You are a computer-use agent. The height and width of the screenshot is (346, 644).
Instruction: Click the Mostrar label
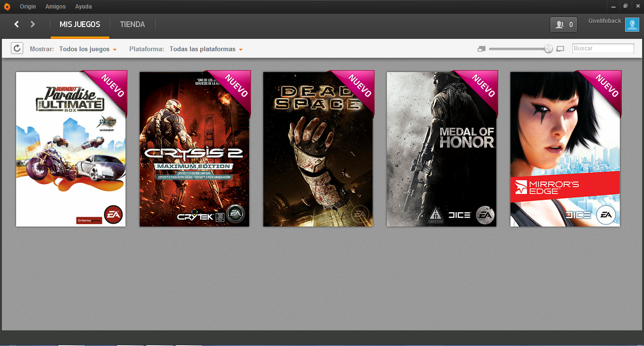pyautogui.click(x=42, y=49)
